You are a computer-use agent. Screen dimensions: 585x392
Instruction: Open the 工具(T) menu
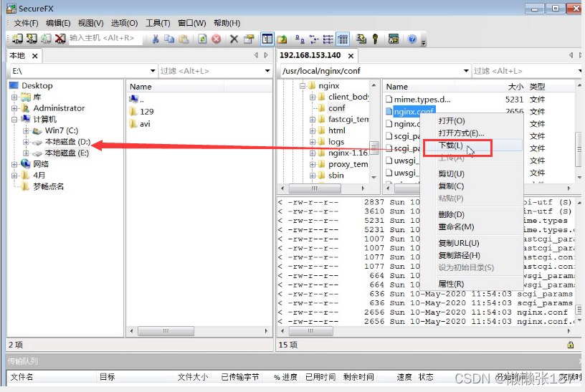[x=158, y=23]
